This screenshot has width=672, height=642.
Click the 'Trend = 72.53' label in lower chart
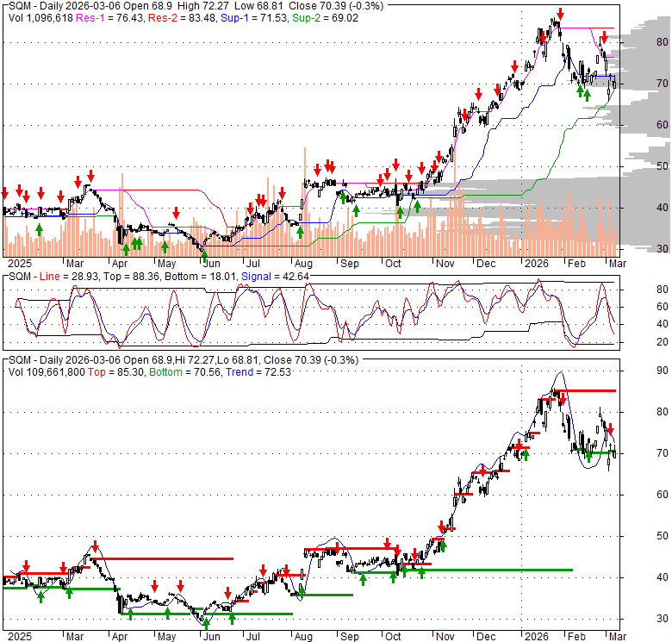tap(258, 372)
